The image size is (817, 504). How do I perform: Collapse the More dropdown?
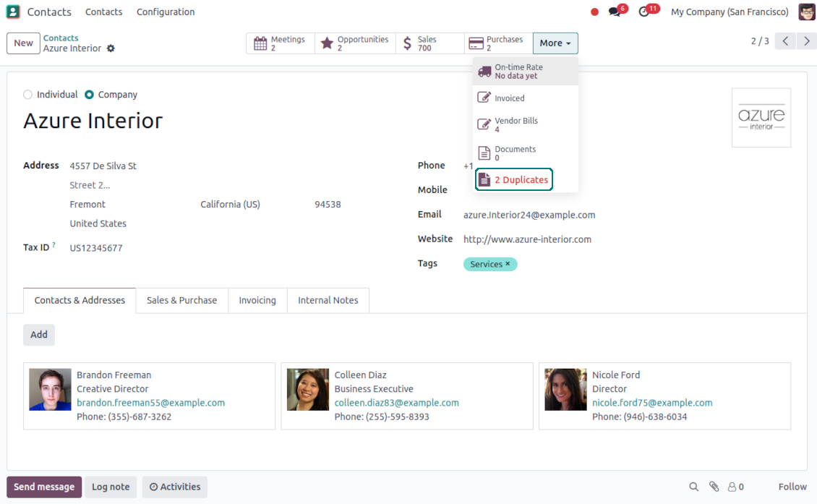tap(555, 43)
